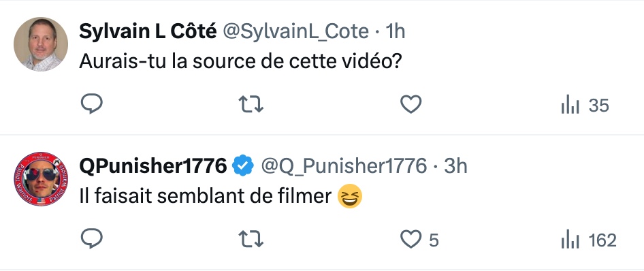View analytics showing 162 views
This screenshot has width=644, height=271.
coord(589,240)
